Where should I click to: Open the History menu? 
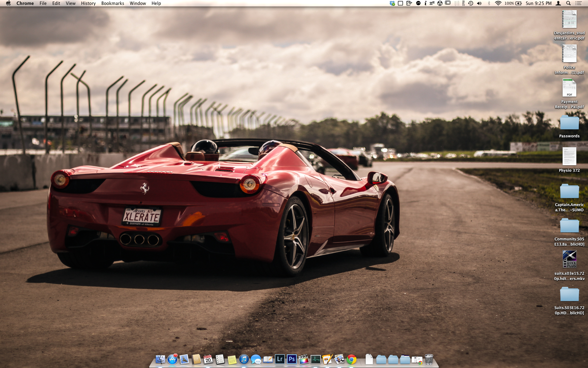(88, 3)
